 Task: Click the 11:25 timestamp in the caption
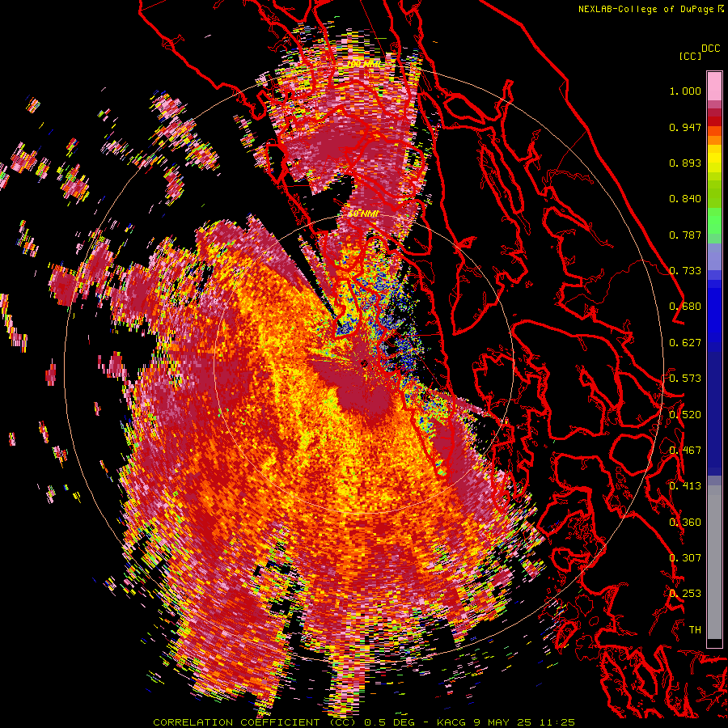(x=557, y=722)
